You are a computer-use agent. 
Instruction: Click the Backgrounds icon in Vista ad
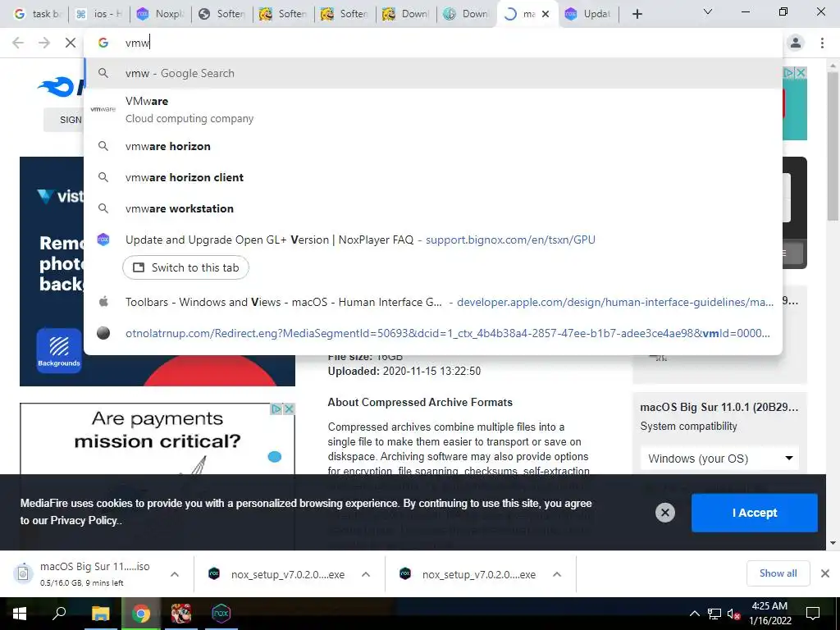pyautogui.click(x=59, y=349)
